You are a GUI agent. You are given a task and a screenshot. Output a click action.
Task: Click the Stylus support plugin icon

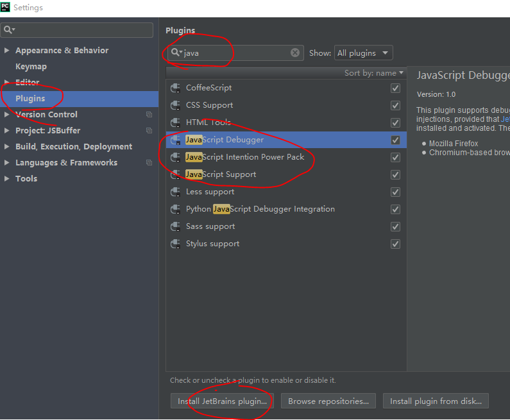pos(176,244)
